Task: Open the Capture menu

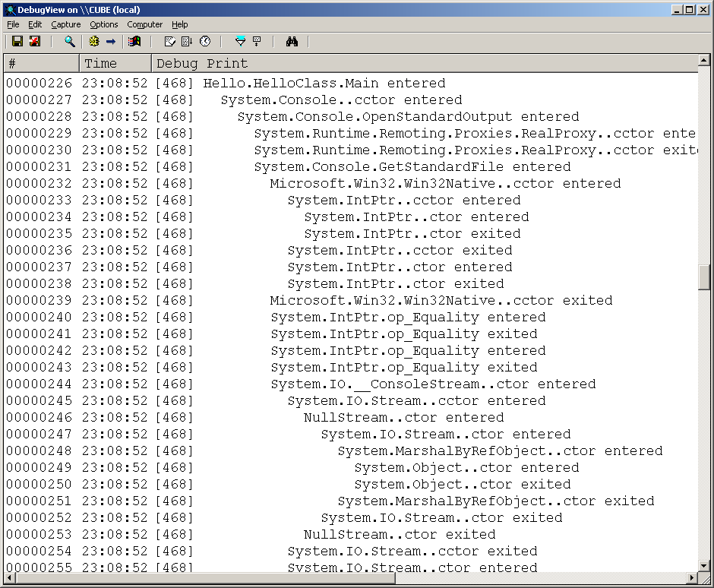Action: point(66,24)
